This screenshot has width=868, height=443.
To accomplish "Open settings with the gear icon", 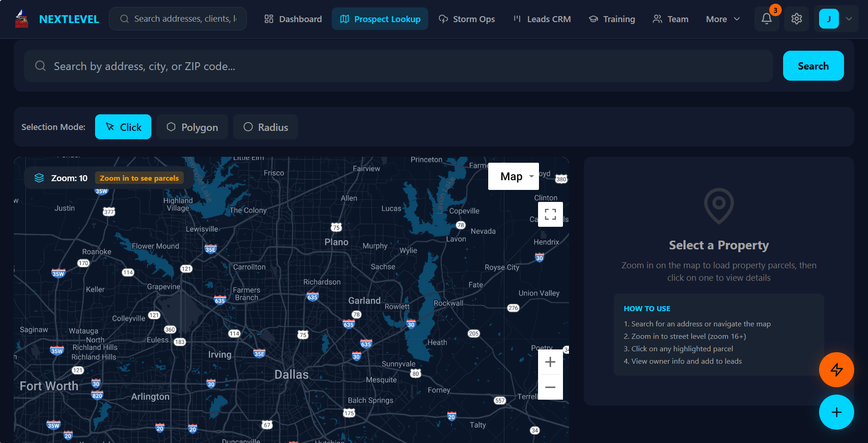I will pos(796,19).
